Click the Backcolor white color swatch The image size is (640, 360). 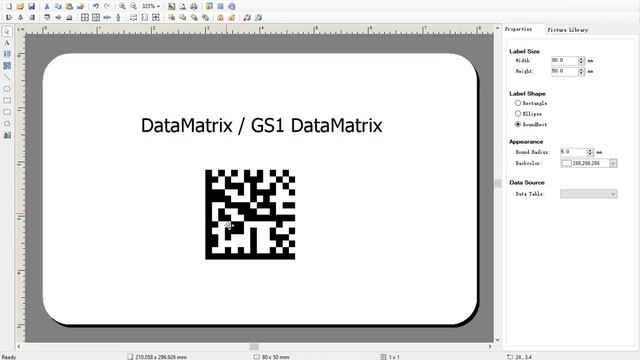coord(566,163)
